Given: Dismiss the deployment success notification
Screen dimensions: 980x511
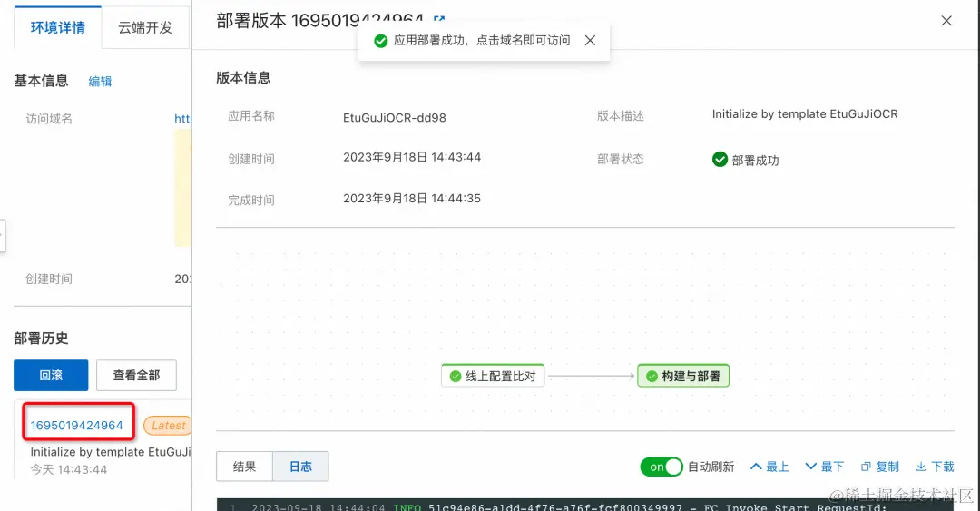Looking at the screenshot, I should coord(590,41).
